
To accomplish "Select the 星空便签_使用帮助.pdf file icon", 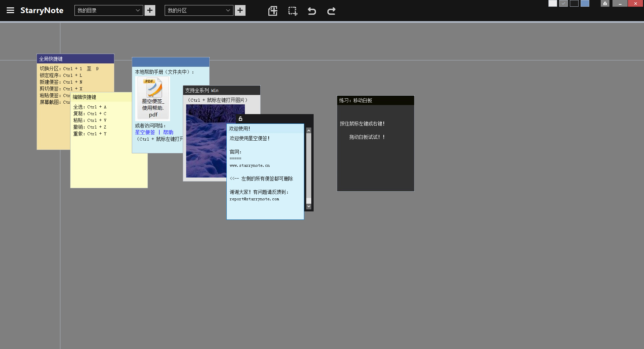I will [x=153, y=98].
